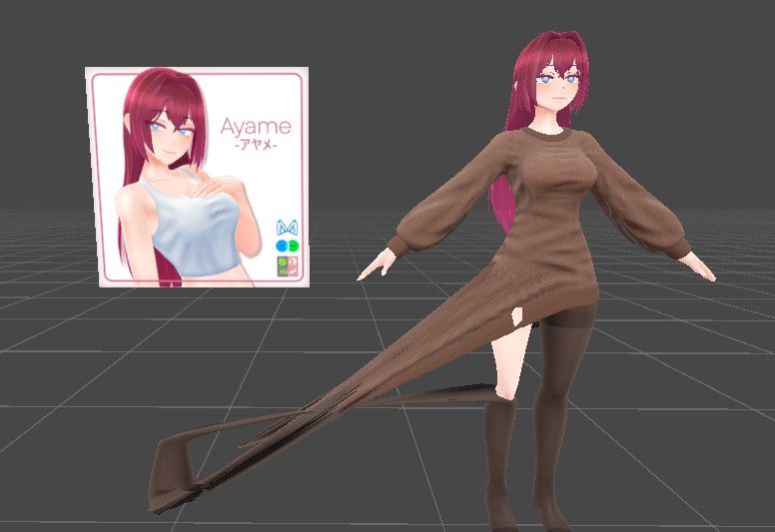The height and width of the screenshot is (532, 775).
Task: Click the Ayame preview card thumbnail
Action: (x=197, y=177)
